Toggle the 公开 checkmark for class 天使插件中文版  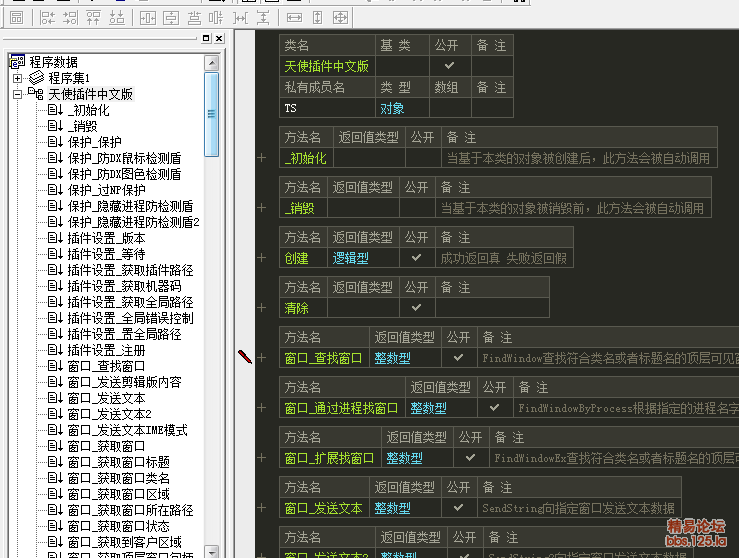coord(450,66)
